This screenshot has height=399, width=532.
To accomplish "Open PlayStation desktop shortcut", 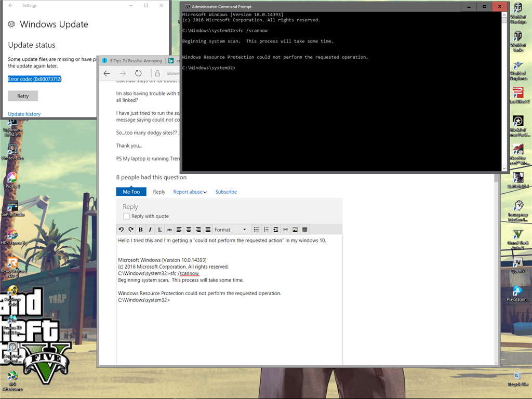I will point(518,294).
